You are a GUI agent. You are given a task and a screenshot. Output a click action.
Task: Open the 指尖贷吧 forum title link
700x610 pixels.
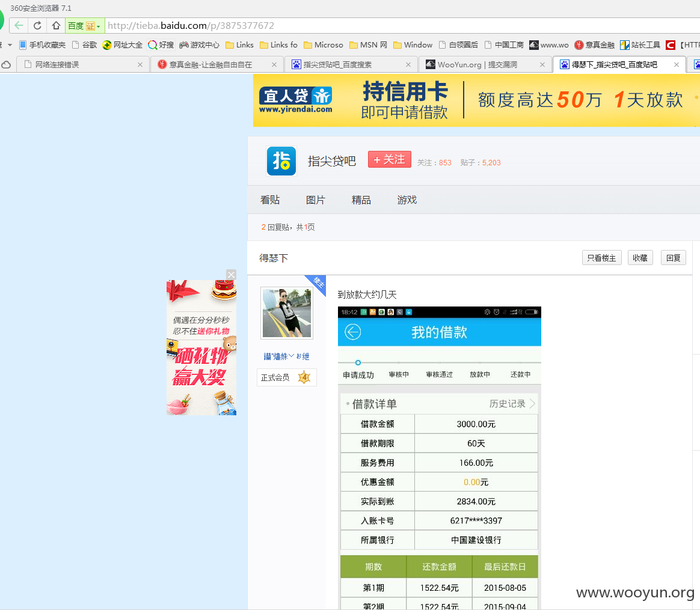coord(332,161)
